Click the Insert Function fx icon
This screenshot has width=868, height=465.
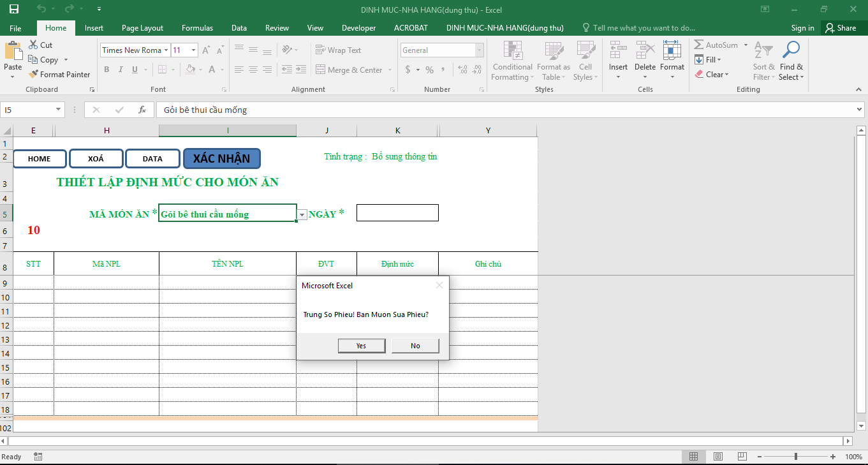[x=142, y=110]
